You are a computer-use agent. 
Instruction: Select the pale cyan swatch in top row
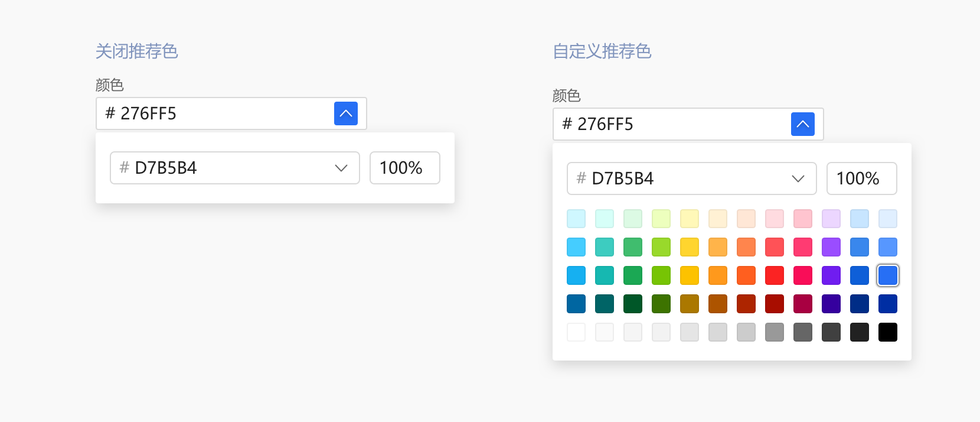click(576, 219)
